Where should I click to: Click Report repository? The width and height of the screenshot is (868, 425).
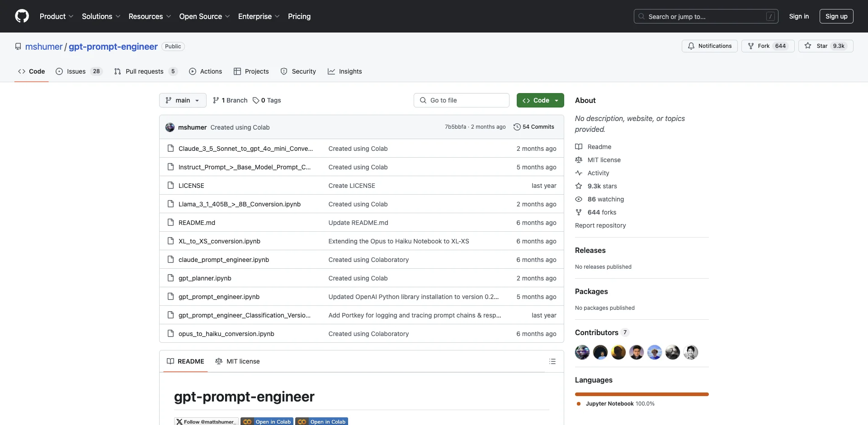click(x=600, y=225)
